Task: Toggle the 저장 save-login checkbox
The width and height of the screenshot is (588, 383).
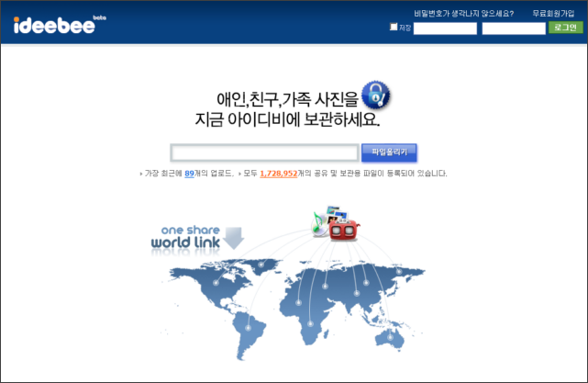Action: tap(394, 27)
